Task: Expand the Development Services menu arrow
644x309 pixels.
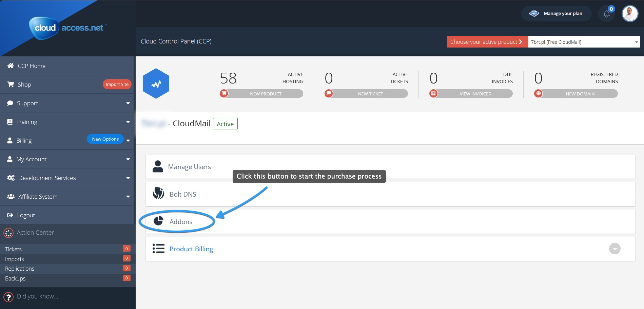Action: (x=128, y=178)
